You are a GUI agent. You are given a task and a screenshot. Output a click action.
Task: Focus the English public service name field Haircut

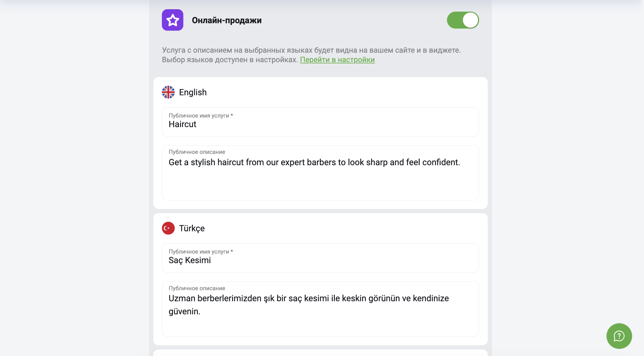320,122
